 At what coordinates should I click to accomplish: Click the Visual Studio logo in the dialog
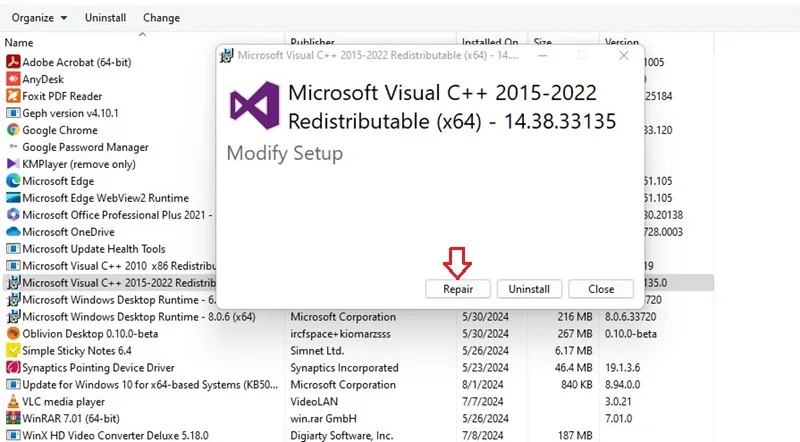click(254, 106)
